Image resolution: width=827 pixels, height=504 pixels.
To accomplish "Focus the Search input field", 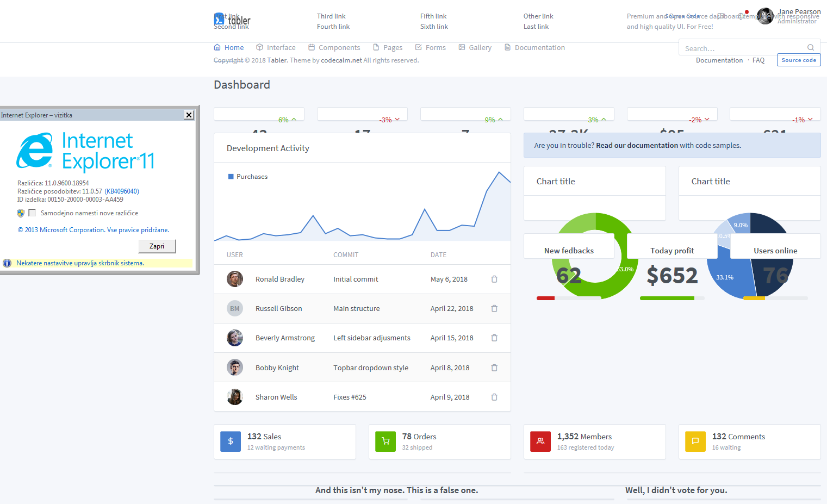I will click(750, 47).
